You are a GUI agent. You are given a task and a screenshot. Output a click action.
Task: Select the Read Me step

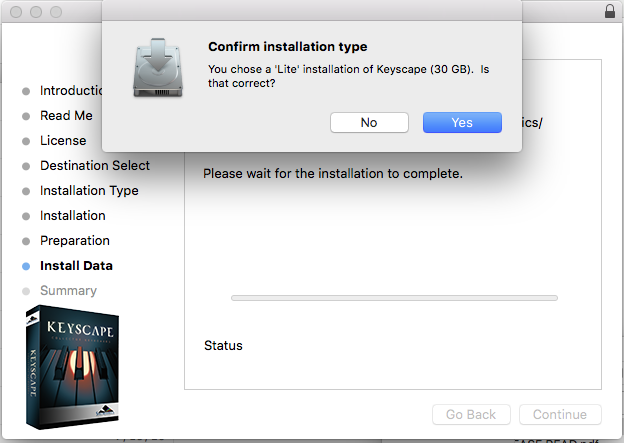(66, 115)
